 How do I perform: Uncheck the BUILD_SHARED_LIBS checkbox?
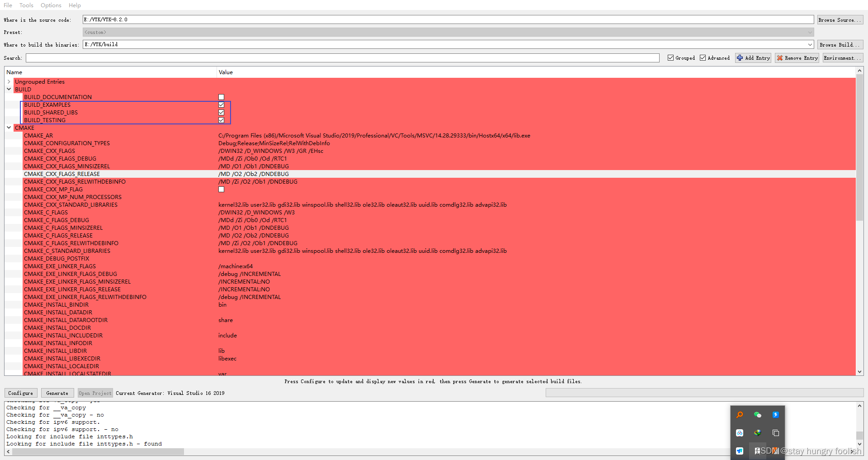(x=222, y=113)
